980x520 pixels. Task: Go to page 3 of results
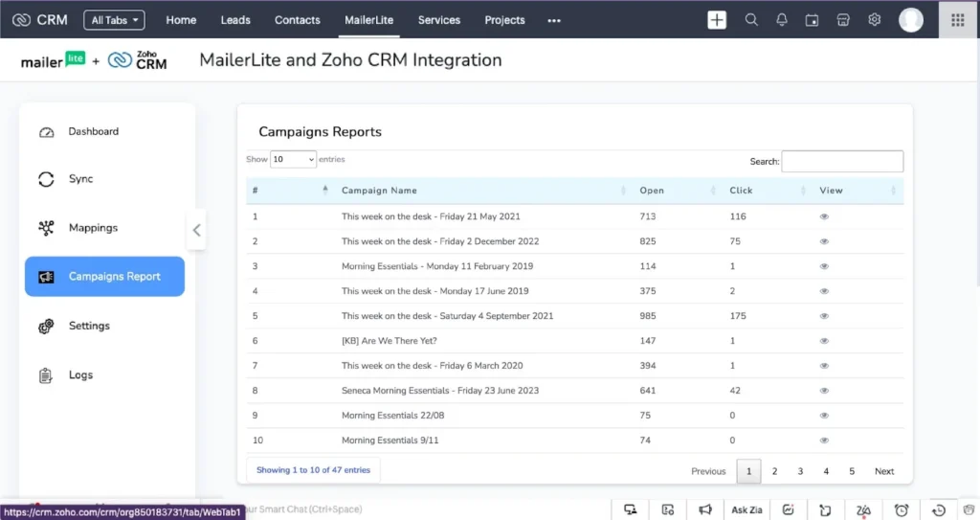[800, 471]
